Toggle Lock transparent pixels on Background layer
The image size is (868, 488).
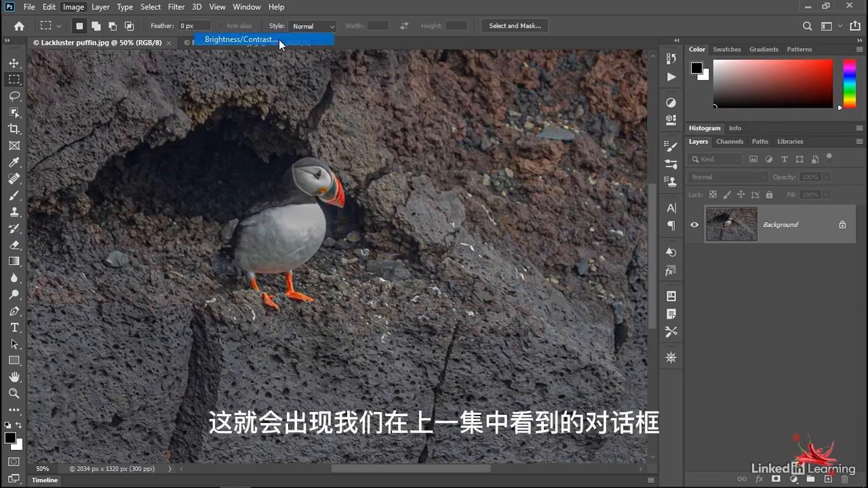tap(713, 195)
